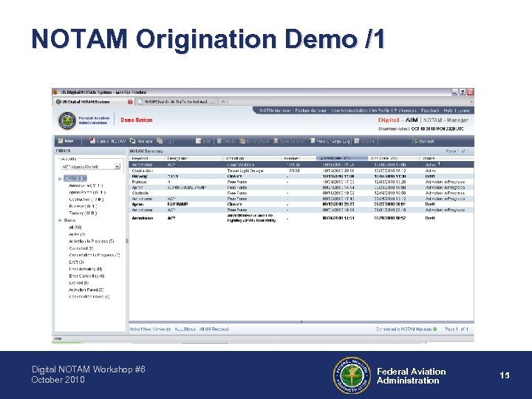Sort by the Status column header
This screenshot has height=399, width=532.
coord(447,158)
